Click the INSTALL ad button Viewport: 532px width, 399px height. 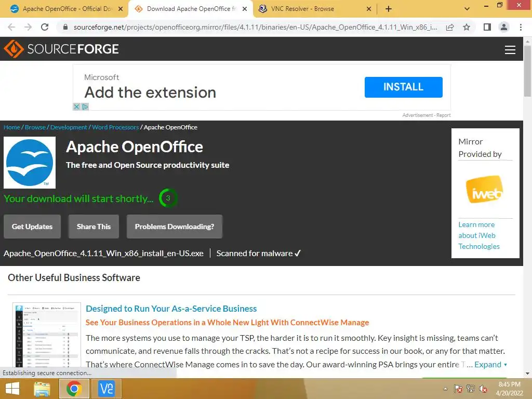403,87
